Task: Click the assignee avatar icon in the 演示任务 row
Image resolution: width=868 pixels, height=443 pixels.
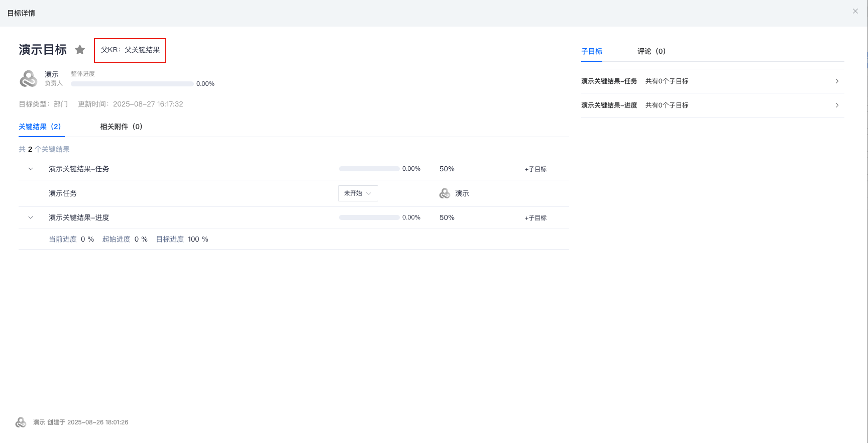Action: click(445, 193)
